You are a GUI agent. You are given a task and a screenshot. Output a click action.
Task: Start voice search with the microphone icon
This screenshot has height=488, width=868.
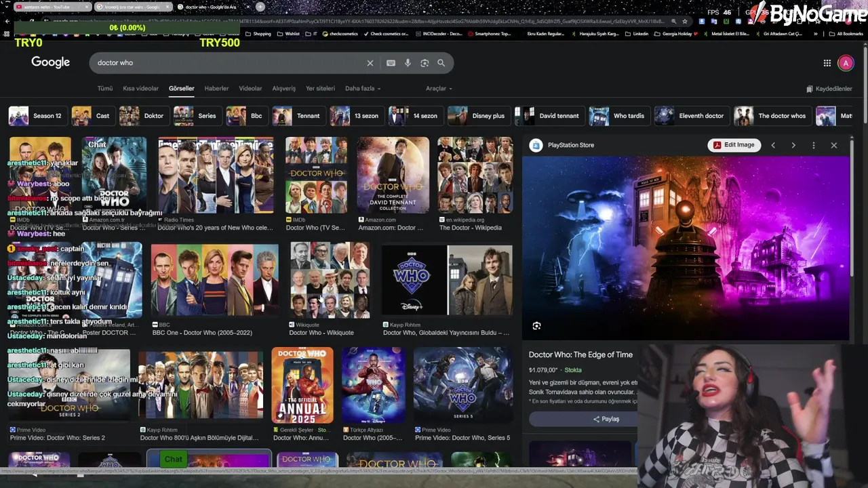pyautogui.click(x=408, y=63)
